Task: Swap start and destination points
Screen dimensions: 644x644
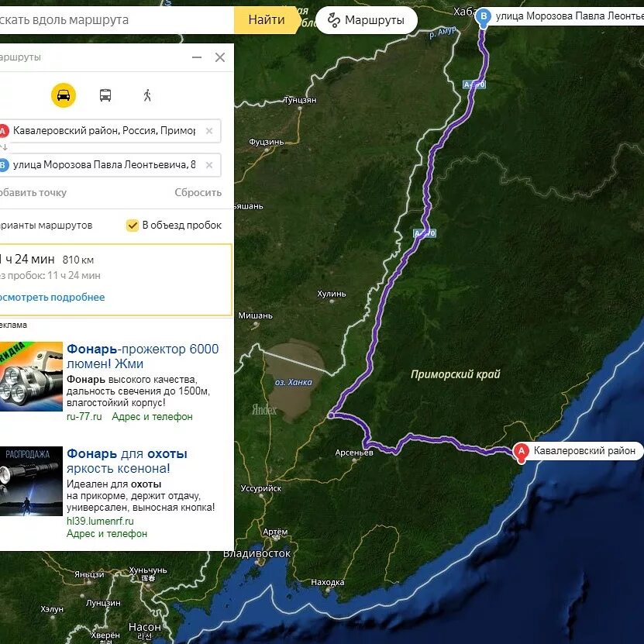Action: [x=4, y=147]
